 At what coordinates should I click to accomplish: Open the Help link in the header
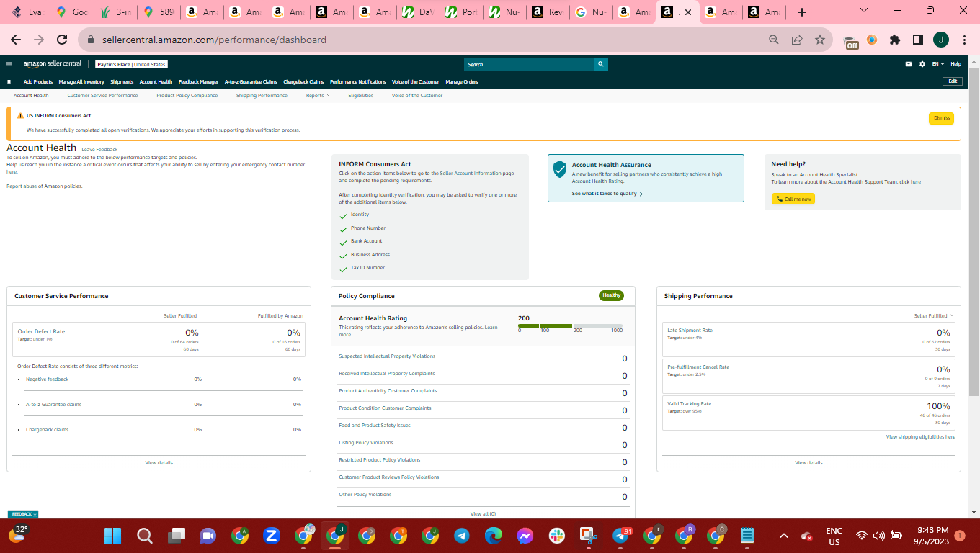pyautogui.click(x=956, y=64)
